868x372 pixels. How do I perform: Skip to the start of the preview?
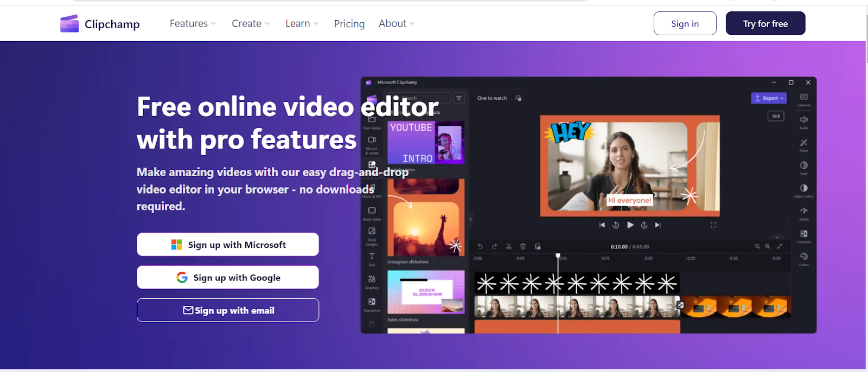602,225
